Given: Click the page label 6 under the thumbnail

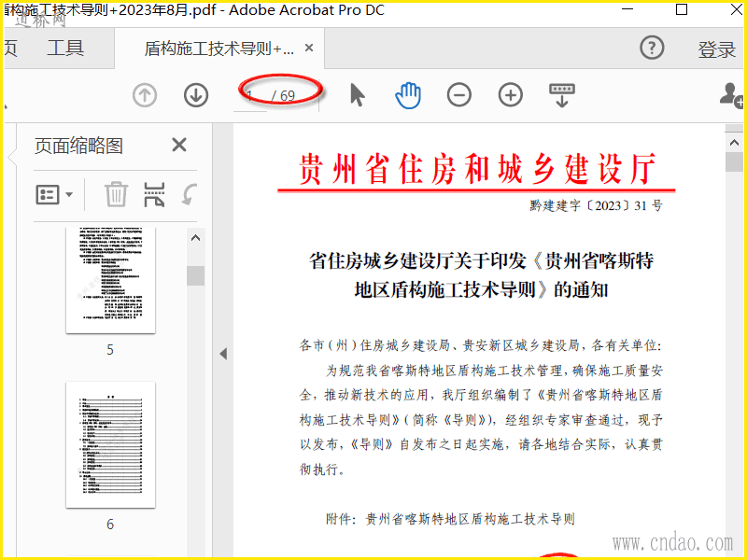Looking at the screenshot, I should point(110,525).
